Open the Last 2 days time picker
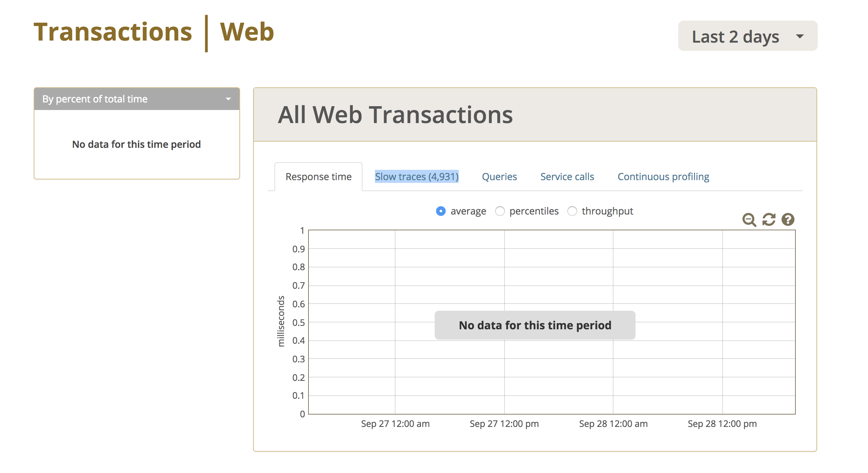This screenshot has width=868, height=473. tap(735, 36)
